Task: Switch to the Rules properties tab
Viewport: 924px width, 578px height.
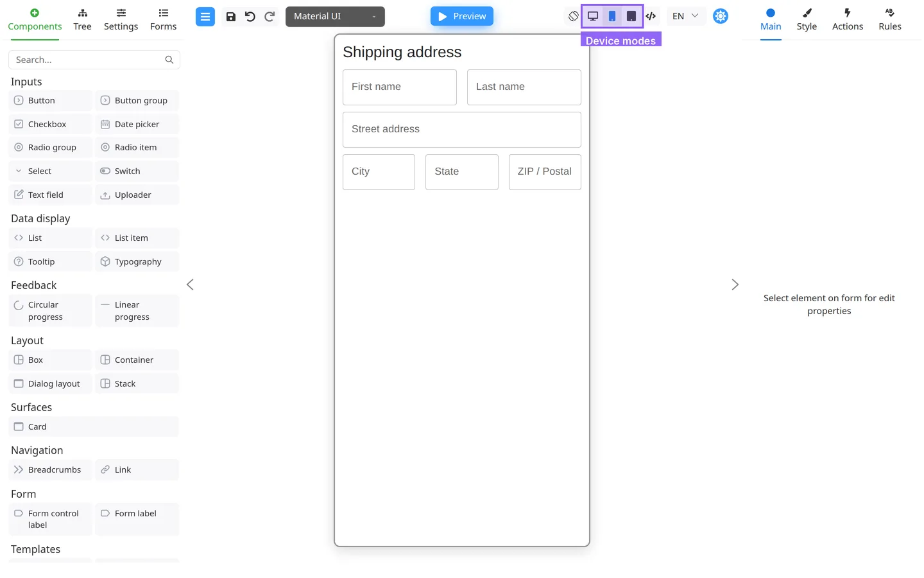Action: [890, 20]
